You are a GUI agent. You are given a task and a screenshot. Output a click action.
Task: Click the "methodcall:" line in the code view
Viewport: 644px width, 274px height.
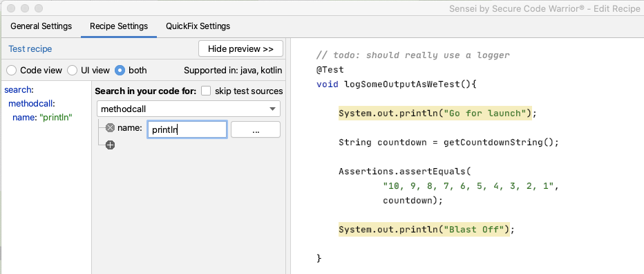coord(32,104)
